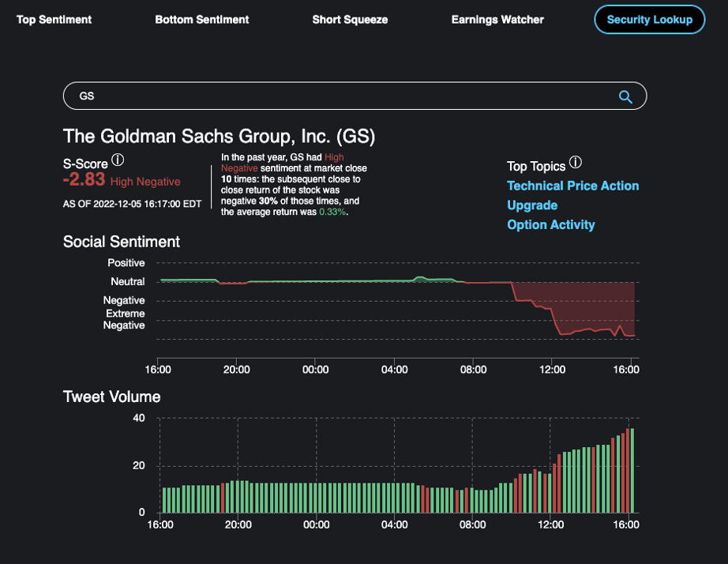Open the Top Sentiment tab
The image size is (728, 564).
click(54, 20)
